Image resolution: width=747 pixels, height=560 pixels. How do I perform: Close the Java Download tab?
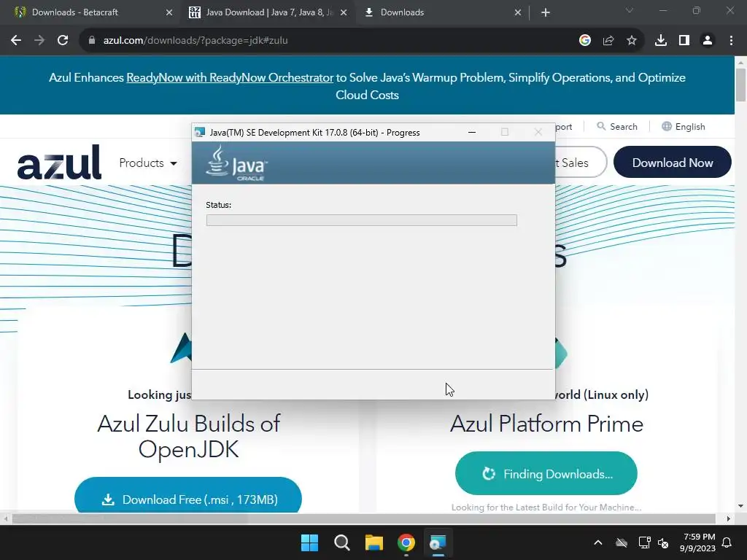click(x=344, y=13)
